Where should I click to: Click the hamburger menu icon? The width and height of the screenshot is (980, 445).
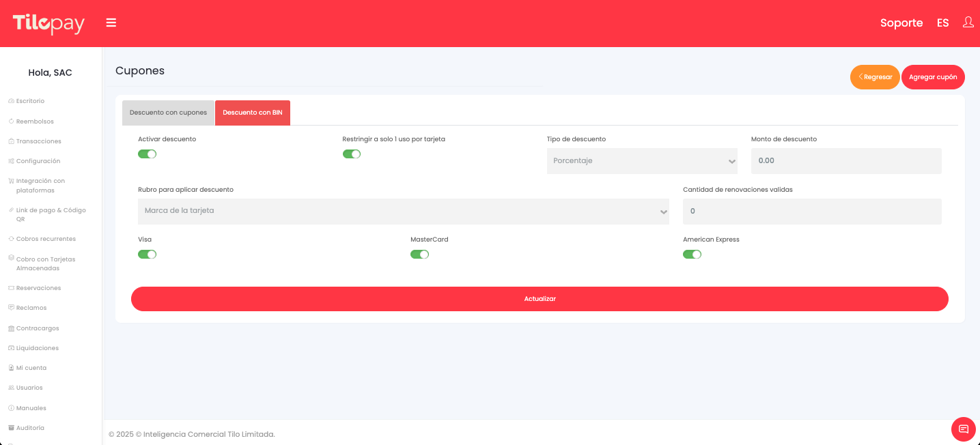click(111, 23)
